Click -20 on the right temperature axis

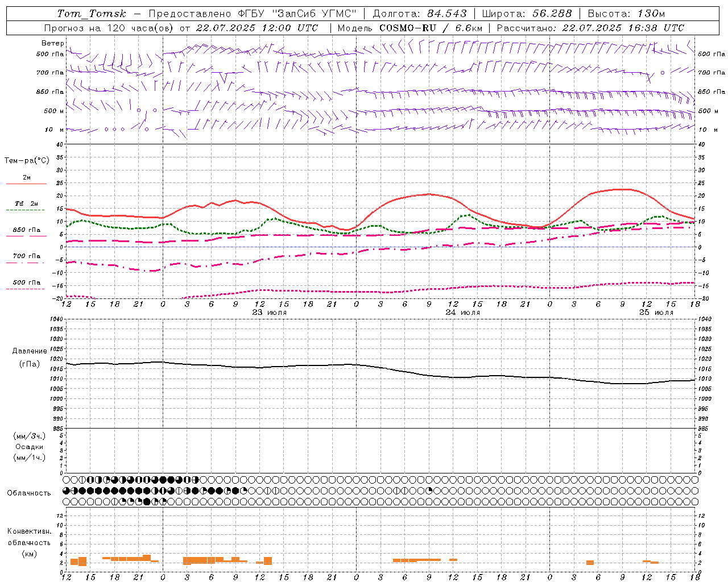tap(702, 299)
